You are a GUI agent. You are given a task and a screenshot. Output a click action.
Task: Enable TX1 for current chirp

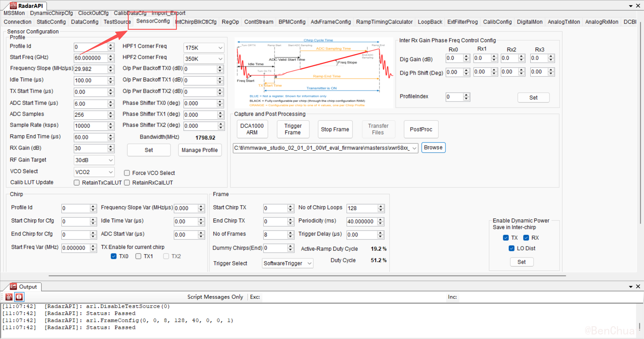point(138,256)
